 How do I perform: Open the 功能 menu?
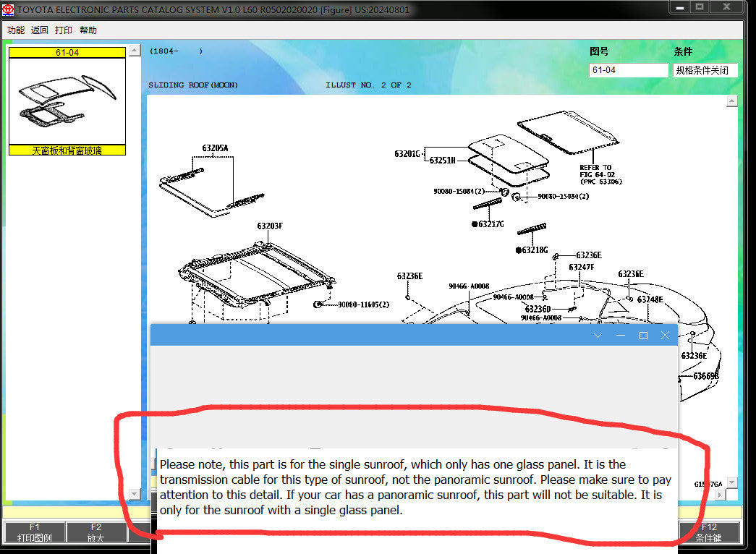15,30
